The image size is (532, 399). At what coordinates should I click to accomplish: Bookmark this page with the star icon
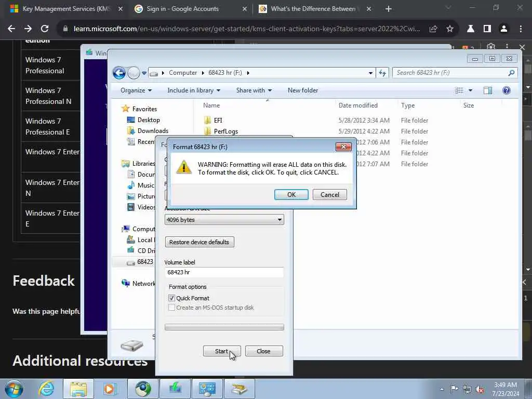[x=450, y=29]
